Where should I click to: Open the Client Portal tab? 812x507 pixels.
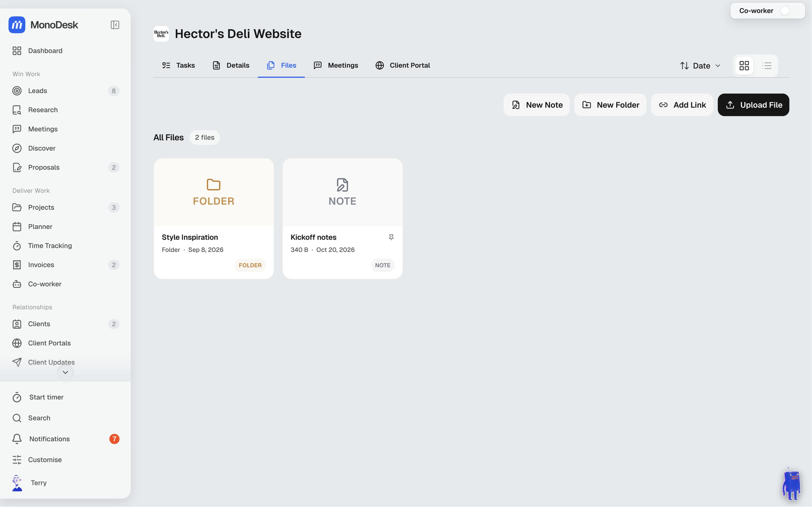[x=403, y=65]
